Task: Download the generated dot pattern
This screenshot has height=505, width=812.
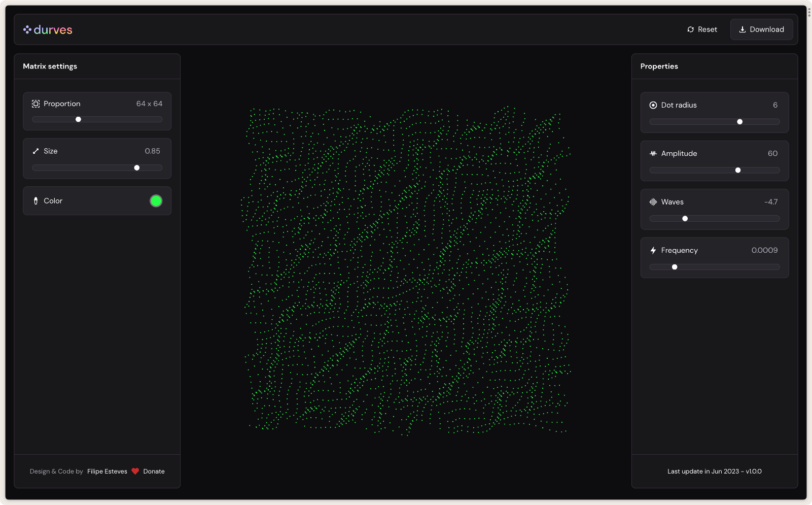Action: click(x=761, y=29)
